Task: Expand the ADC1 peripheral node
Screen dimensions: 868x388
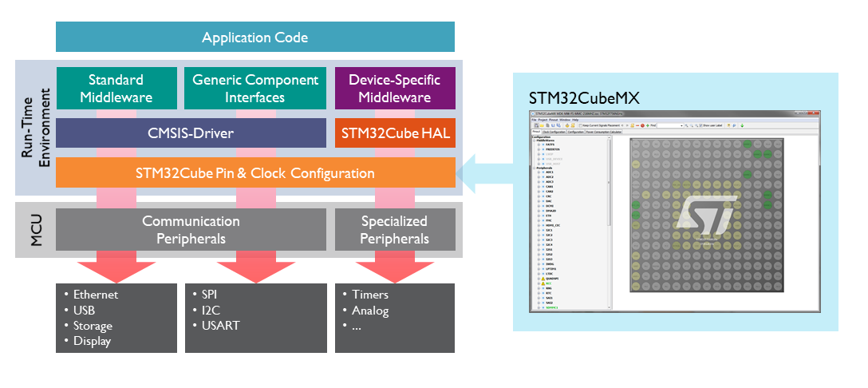Action: [539, 172]
